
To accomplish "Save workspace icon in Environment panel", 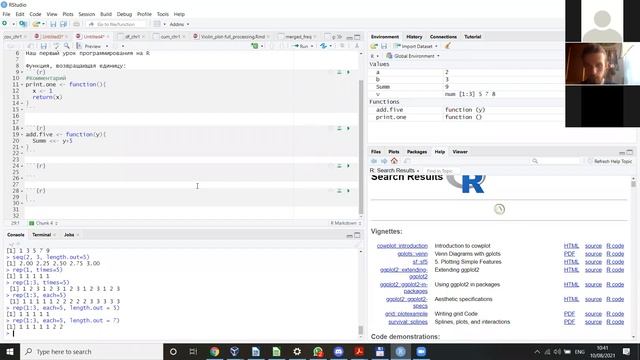I will pos(384,46).
